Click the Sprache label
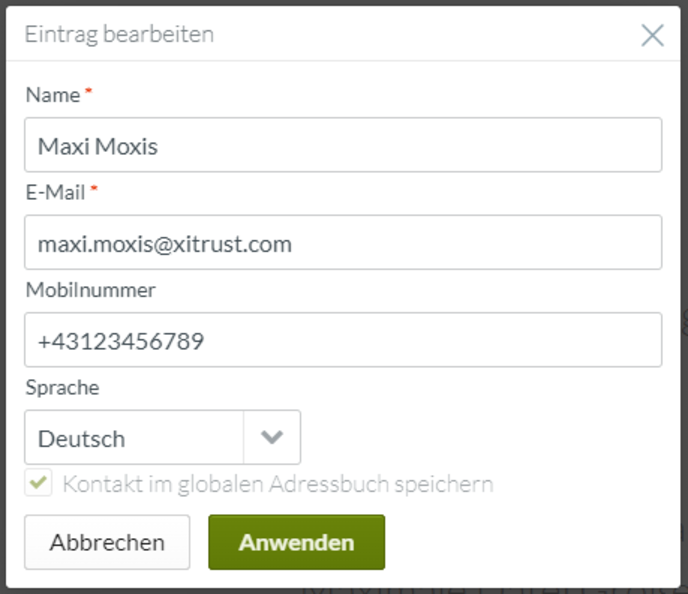 click(x=62, y=387)
